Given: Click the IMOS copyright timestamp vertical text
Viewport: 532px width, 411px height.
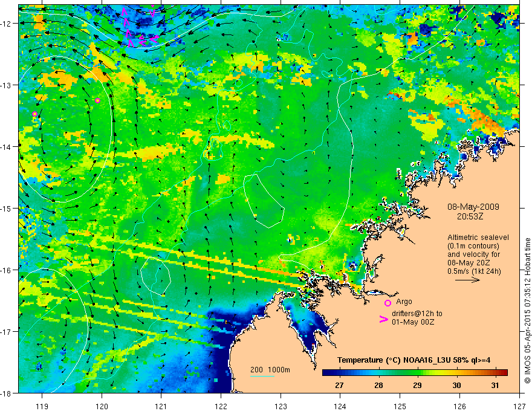Looking at the screenshot, I should 527,311.
